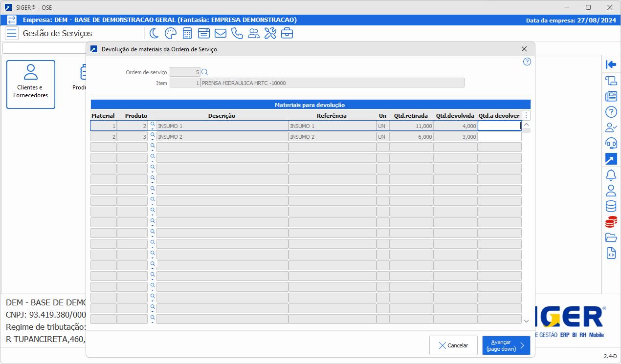The height and width of the screenshot is (364, 621).
Task: Open product lookup for INSUMO 1 row
Action: click(x=153, y=125)
